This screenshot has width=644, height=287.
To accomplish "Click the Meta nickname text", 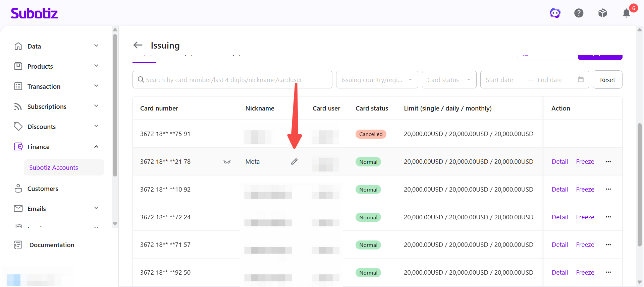I will pos(253,162).
